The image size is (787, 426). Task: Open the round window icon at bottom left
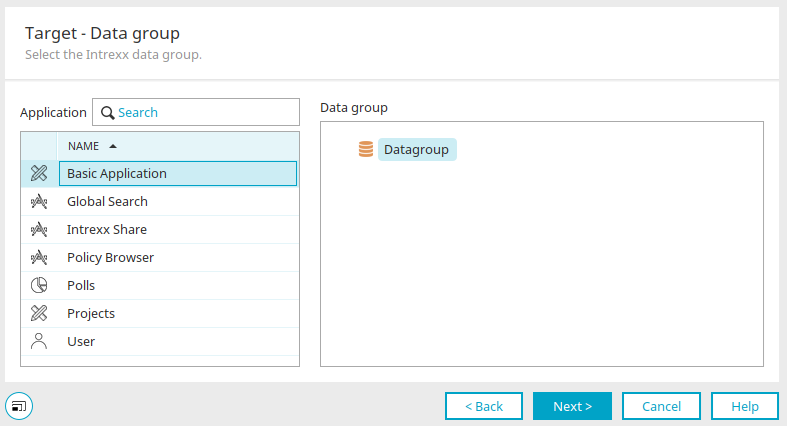19,406
